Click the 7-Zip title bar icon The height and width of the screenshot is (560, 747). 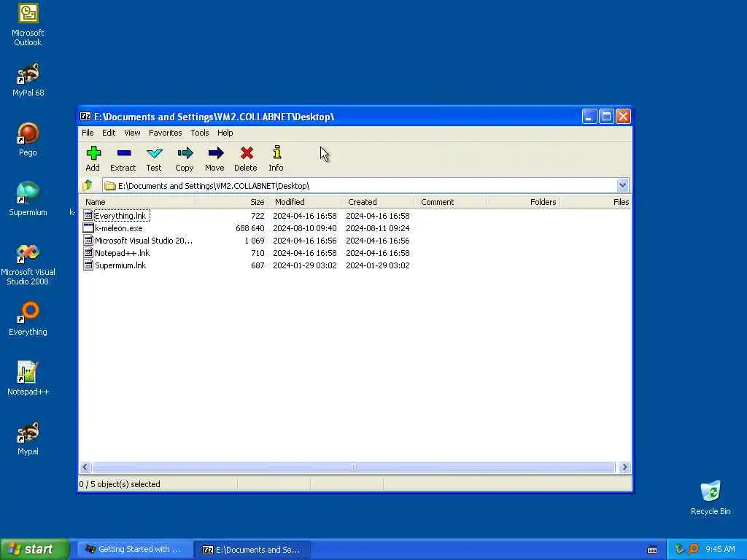click(x=85, y=116)
